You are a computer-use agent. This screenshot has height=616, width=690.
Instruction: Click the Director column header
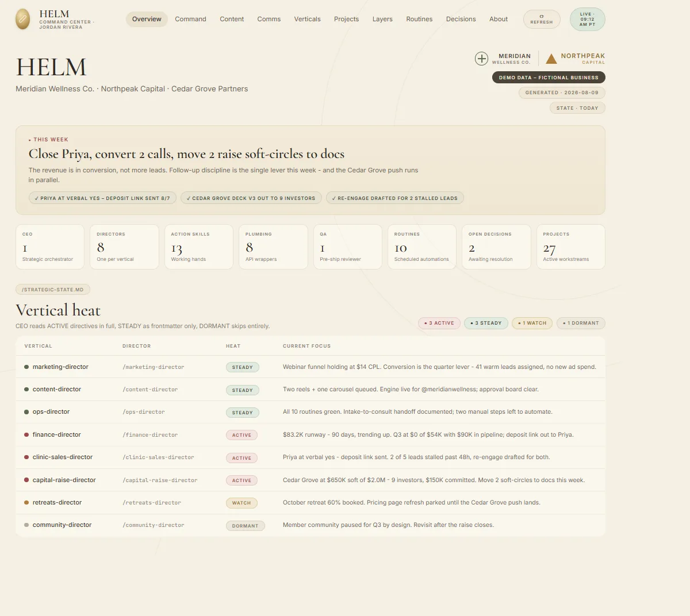136,346
